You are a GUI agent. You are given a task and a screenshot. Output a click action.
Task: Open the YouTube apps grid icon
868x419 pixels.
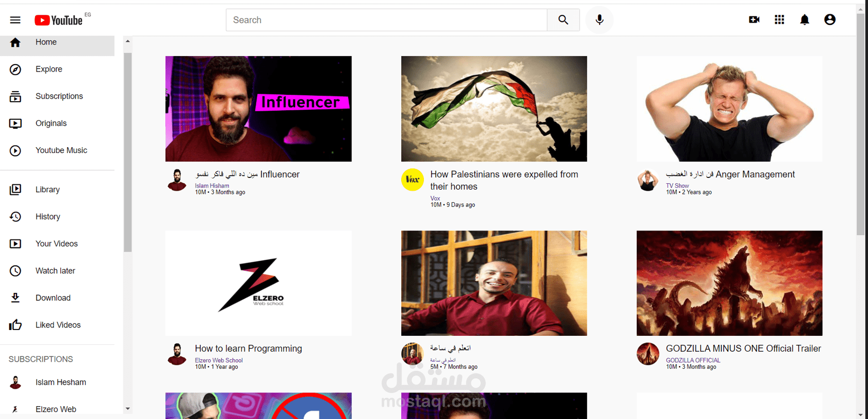780,20
